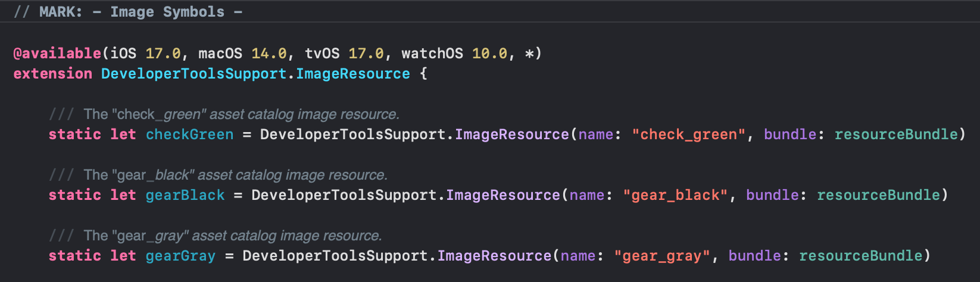The width and height of the screenshot is (980, 282).
Task: Click 'resourceBundle' on the checkGreen line
Action: [x=896, y=134]
